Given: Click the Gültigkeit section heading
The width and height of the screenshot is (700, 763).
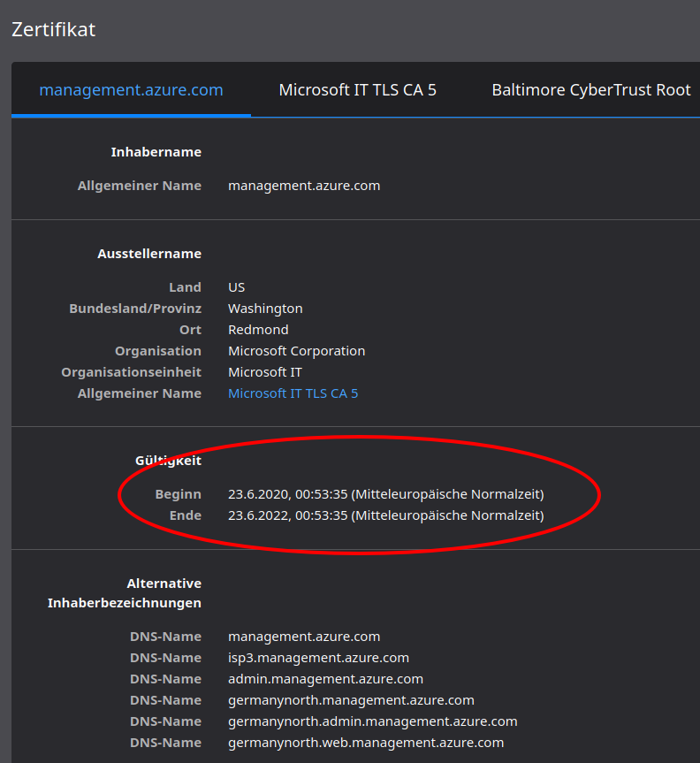Looking at the screenshot, I should click(x=168, y=461).
